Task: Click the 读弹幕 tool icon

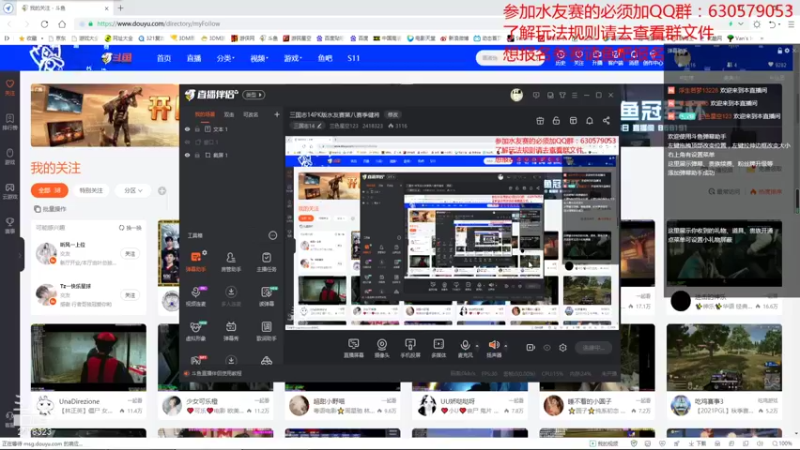Action: (266, 292)
